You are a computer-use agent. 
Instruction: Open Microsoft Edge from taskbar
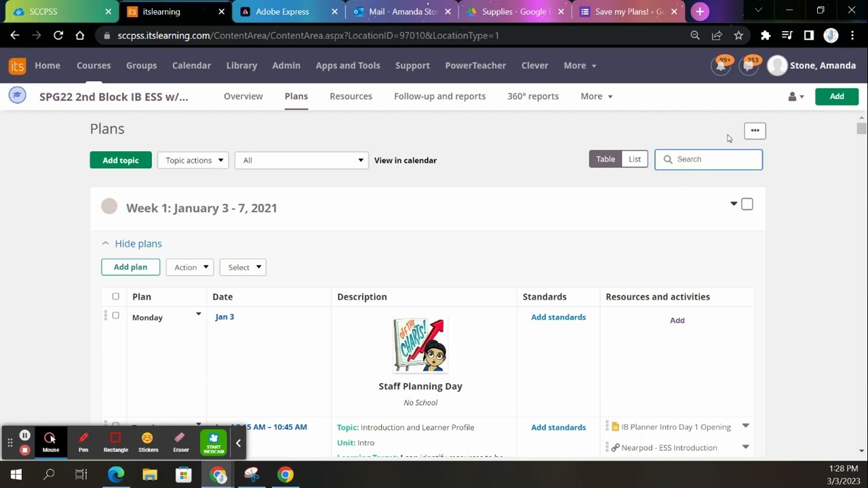point(116,474)
